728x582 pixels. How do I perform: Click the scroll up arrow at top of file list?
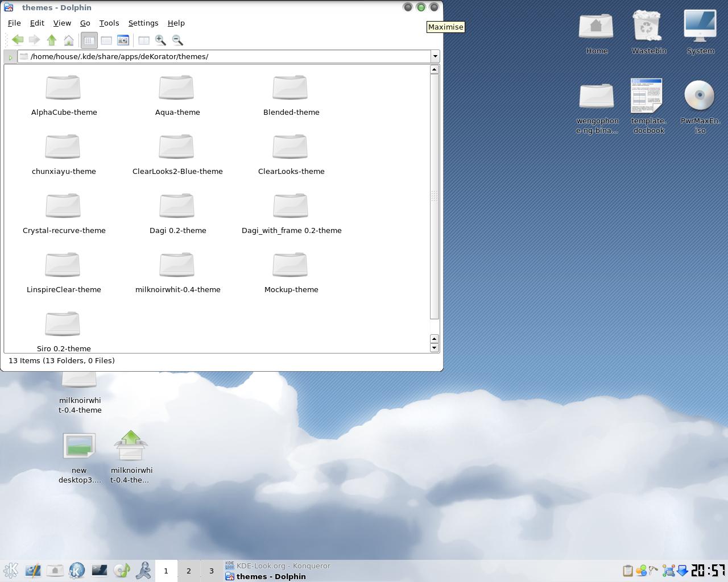435,69
